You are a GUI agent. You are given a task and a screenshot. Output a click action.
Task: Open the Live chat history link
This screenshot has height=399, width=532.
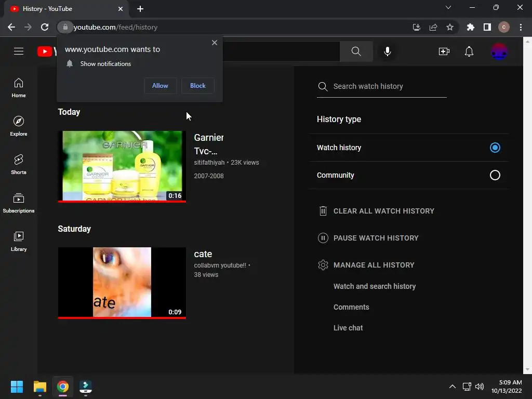point(348,328)
